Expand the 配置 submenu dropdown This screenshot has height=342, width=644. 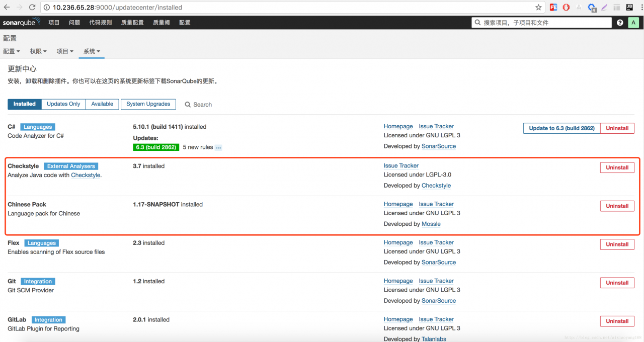(x=12, y=51)
